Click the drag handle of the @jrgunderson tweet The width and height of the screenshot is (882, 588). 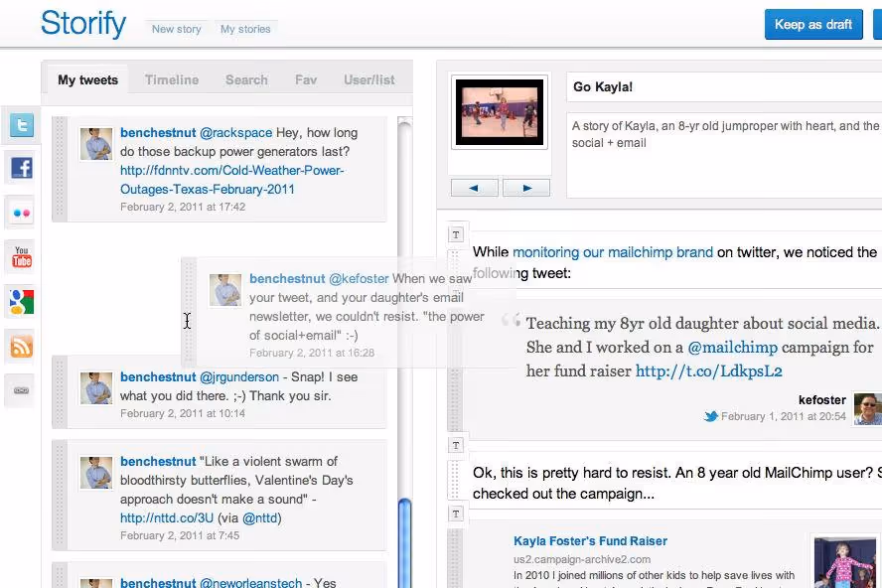[x=61, y=391]
